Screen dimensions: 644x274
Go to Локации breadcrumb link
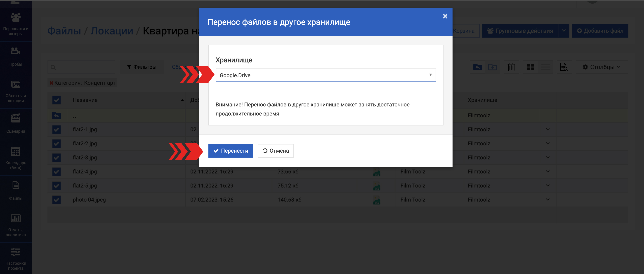click(x=112, y=31)
